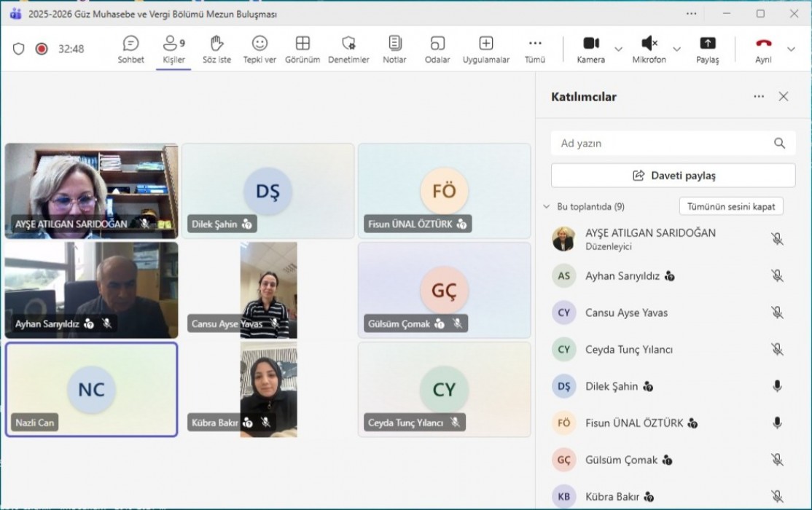Toggle the Kamera on or off
812x510 pixels.
(590, 49)
